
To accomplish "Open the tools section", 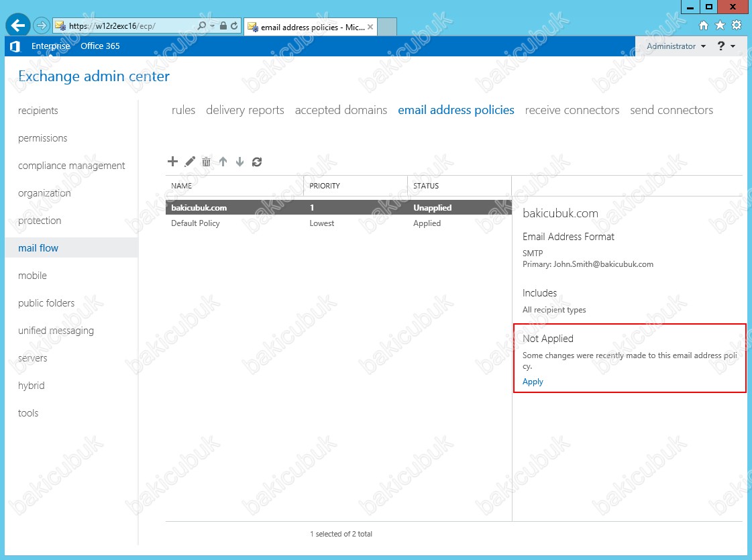I will click(28, 413).
